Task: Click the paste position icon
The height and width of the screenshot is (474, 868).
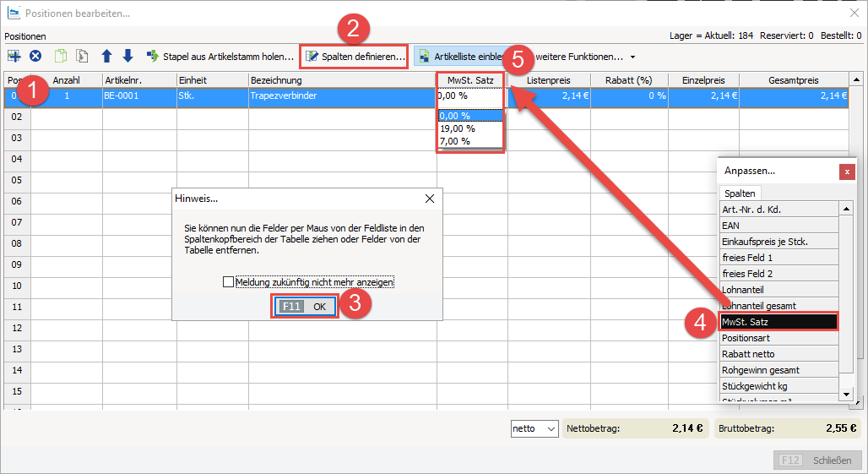Action: point(83,57)
